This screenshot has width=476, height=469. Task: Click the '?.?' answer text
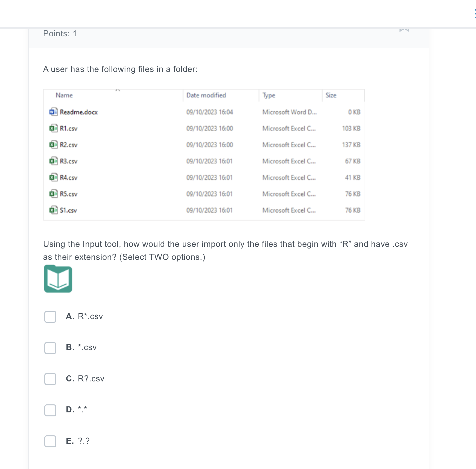click(x=84, y=441)
